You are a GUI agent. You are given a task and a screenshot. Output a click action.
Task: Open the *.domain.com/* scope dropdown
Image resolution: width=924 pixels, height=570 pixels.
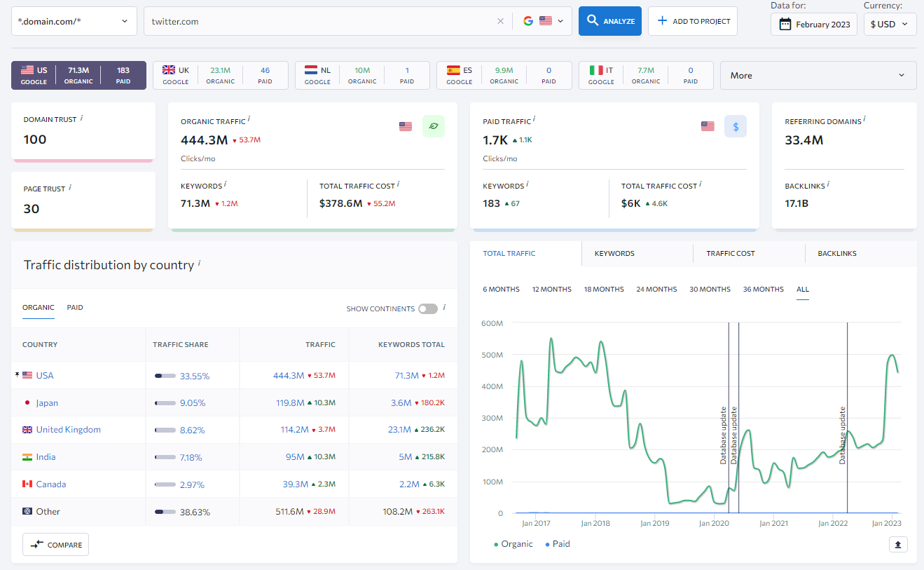(x=74, y=21)
